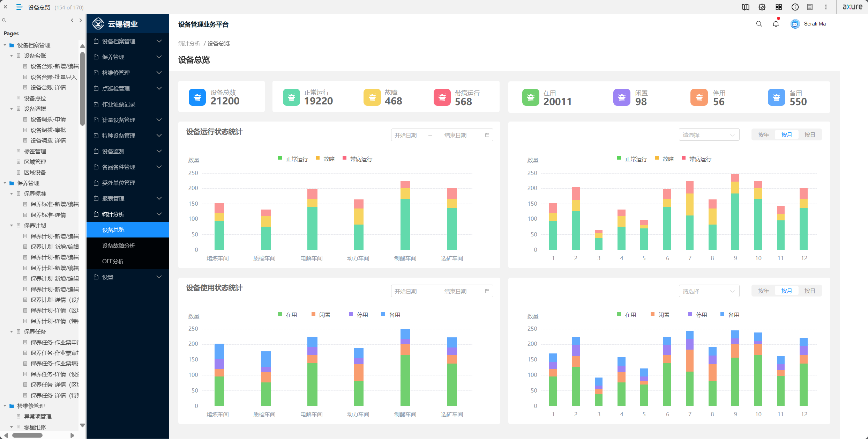Image resolution: width=868 pixels, height=439 pixels.
Task: Open 作业证票记录 in the sidebar
Action: click(128, 104)
